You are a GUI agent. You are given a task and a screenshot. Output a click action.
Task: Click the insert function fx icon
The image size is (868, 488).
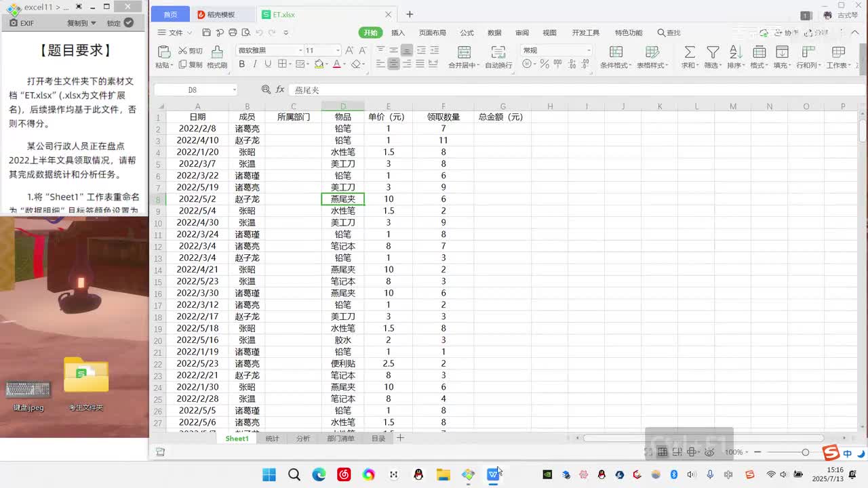[280, 89]
